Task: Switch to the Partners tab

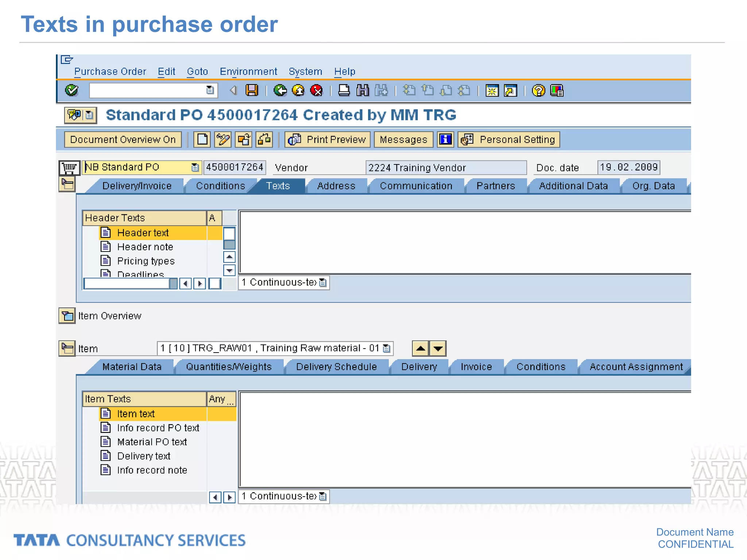Action: 496,186
